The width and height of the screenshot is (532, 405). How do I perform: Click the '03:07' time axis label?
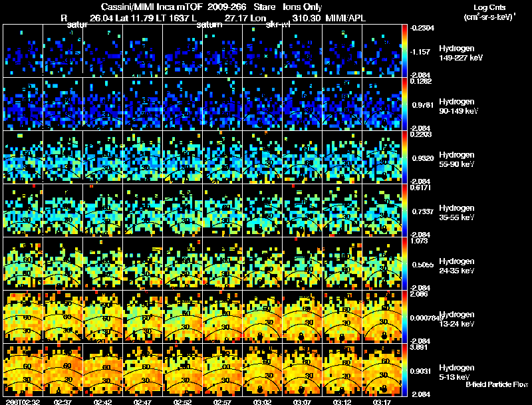[x=302, y=402]
